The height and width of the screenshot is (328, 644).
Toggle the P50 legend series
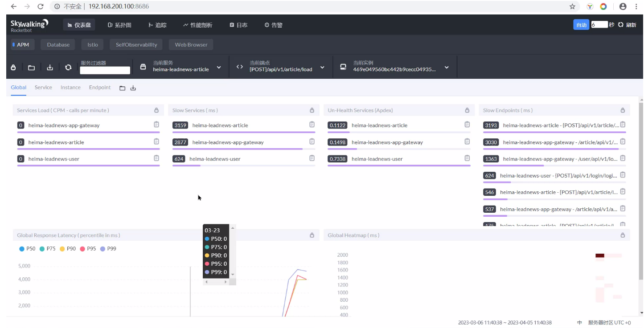point(27,249)
